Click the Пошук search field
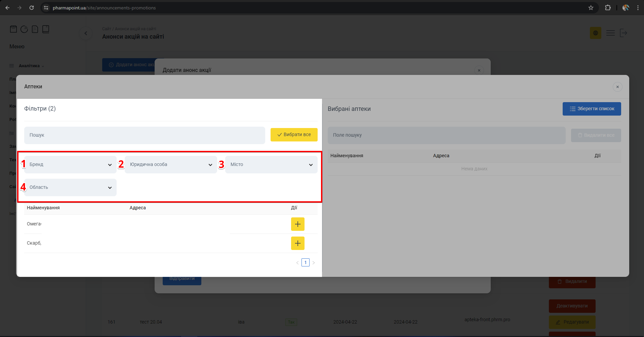Viewport: 644px width, 337px height. [x=145, y=135]
